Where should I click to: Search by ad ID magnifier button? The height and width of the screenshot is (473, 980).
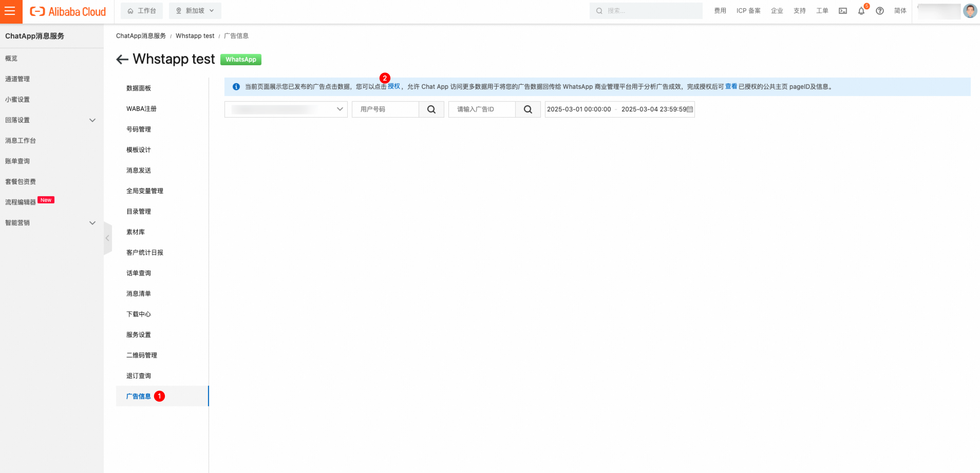[528, 109]
